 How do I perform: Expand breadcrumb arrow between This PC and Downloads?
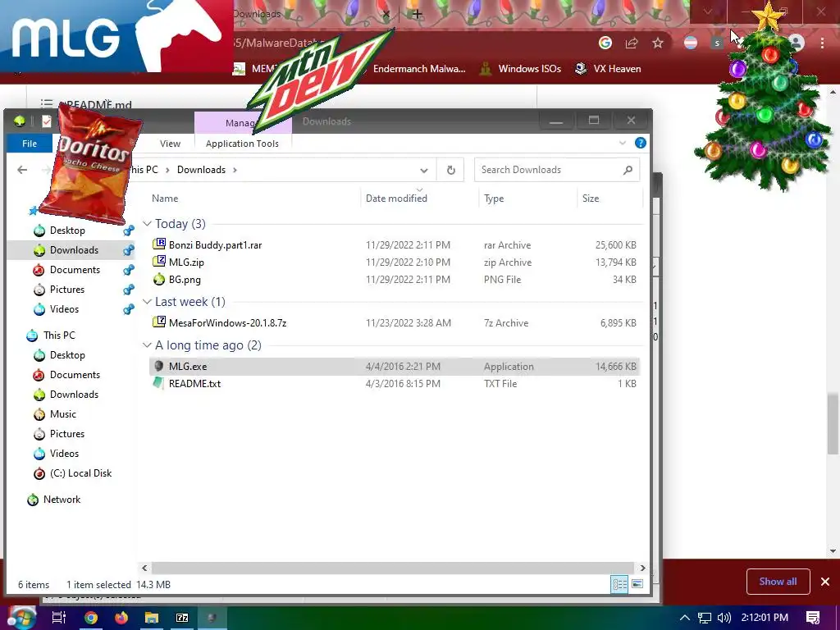(167, 170)
